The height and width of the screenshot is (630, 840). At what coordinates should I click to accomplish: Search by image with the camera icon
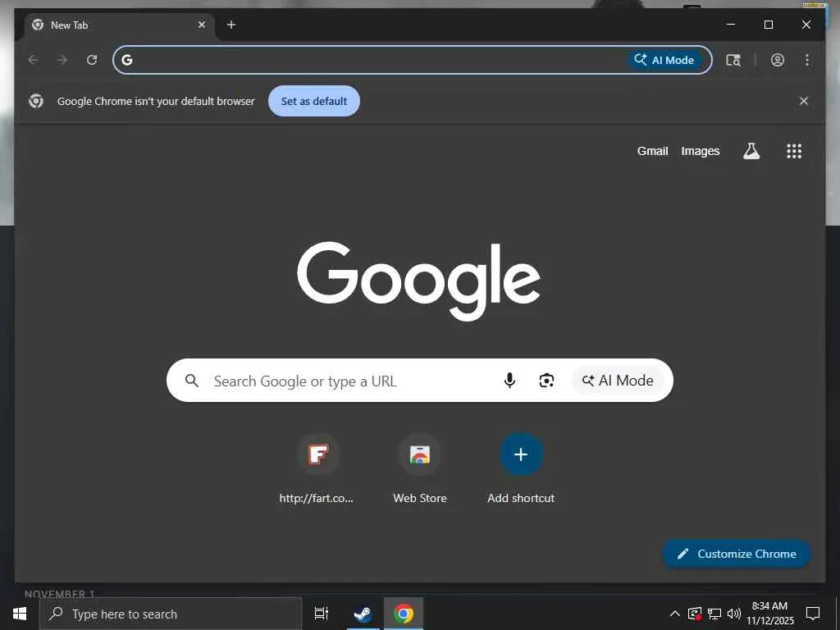(x=546, y=381)
